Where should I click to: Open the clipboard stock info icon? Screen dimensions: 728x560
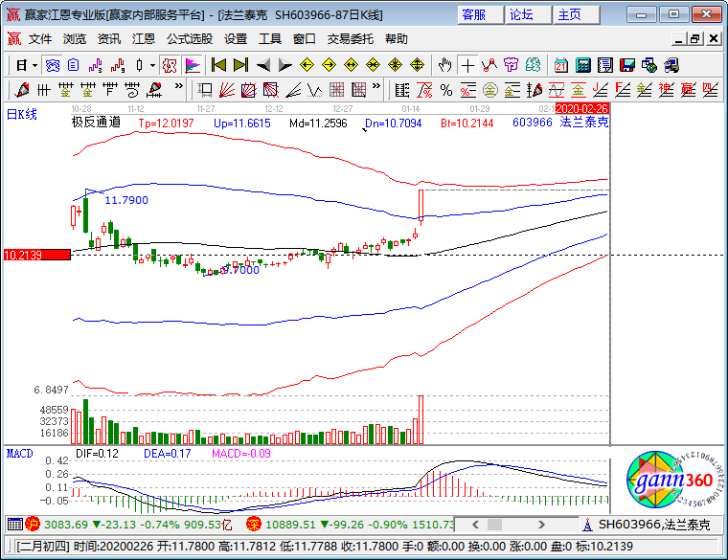74,65
